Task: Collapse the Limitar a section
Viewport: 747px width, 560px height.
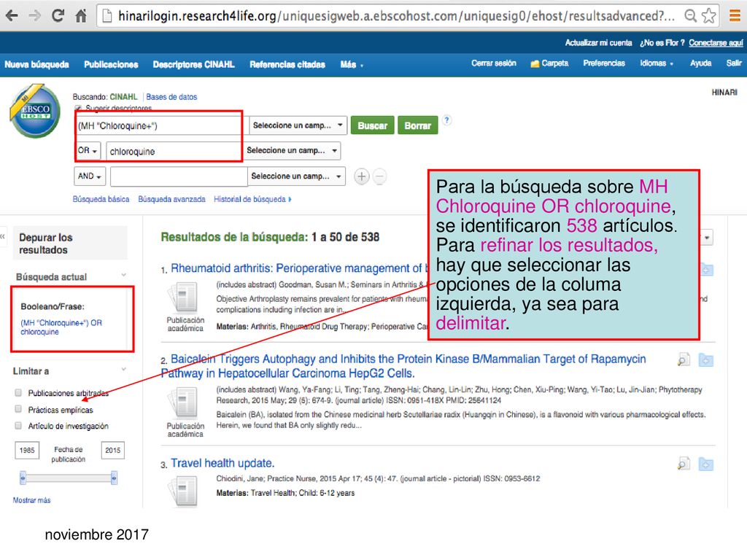Action: click(124, 369)
